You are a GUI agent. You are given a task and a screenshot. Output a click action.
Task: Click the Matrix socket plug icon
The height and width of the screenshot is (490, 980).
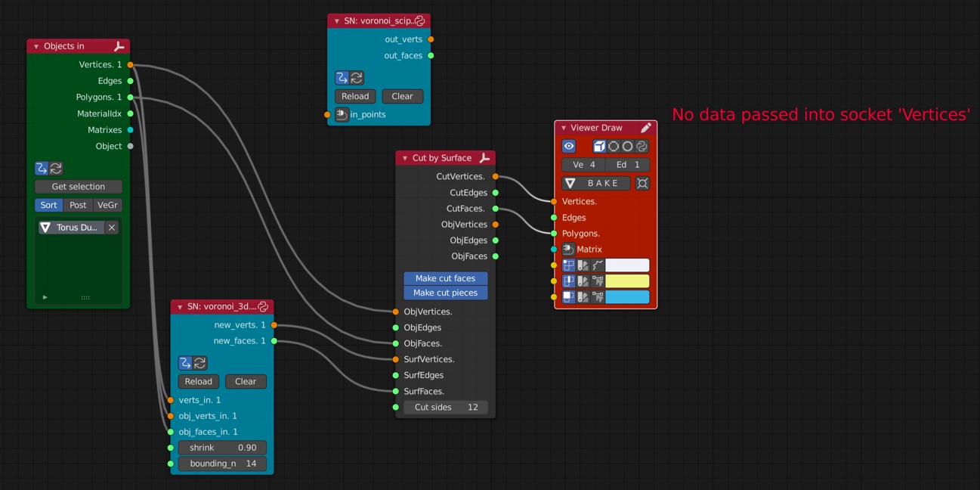tap(568, 250)
